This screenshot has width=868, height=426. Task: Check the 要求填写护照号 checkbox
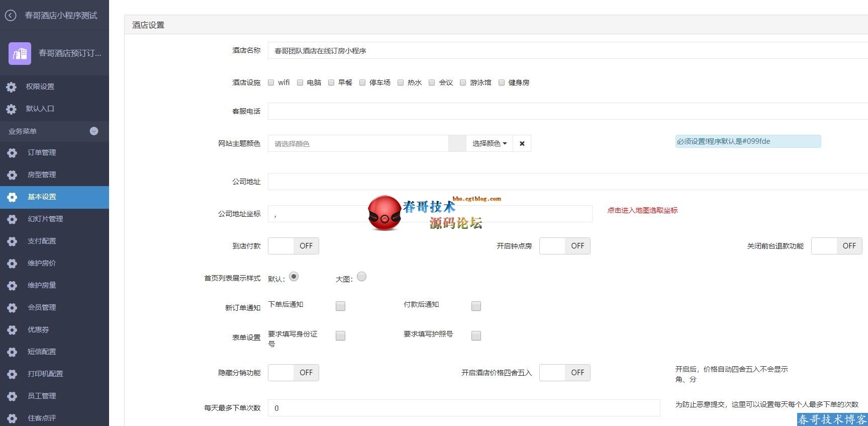476,335
